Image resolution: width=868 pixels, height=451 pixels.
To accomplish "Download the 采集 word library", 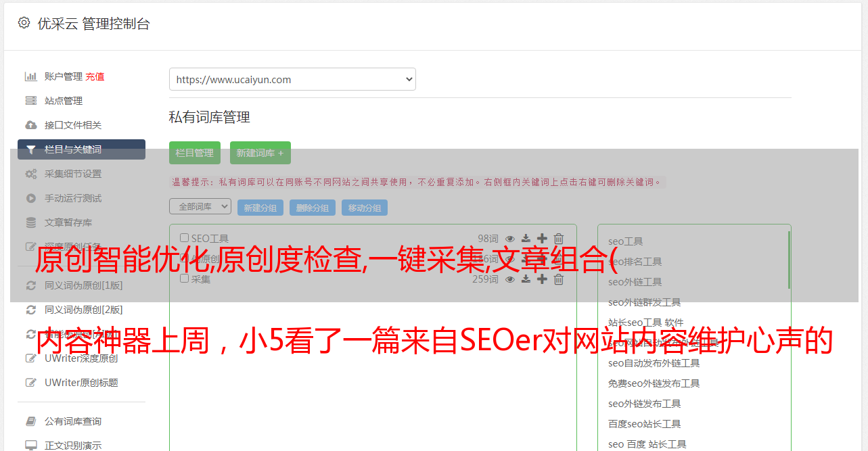I will click(x=526, y=279).
